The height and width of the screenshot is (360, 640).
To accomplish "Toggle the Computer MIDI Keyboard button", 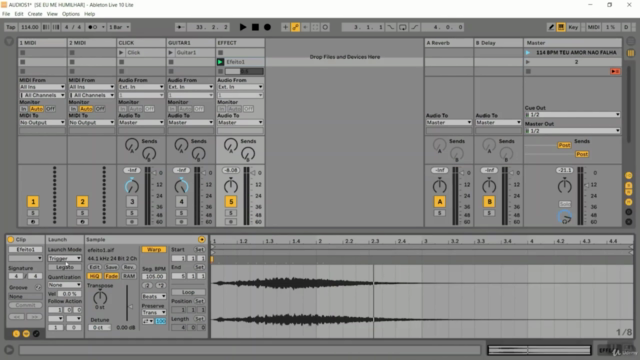I will point(561,27).
